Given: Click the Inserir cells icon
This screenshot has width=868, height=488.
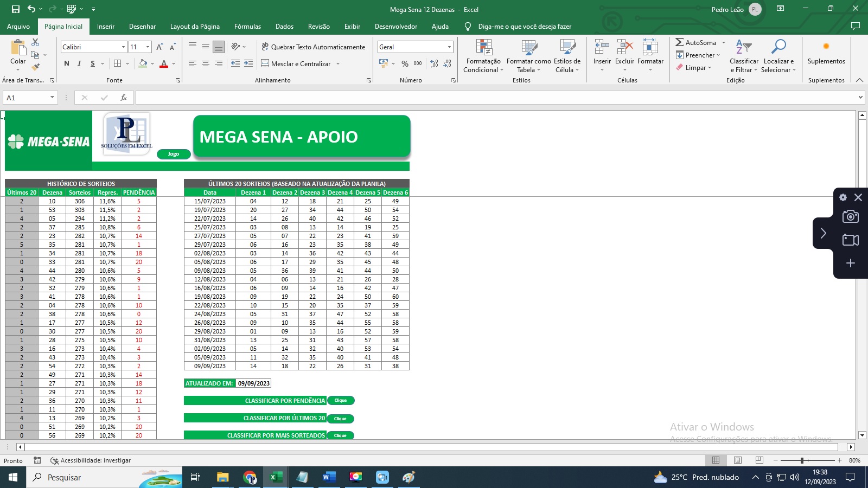Looking at the screenshot, I should pyautogui.click(x=602, y=47).
